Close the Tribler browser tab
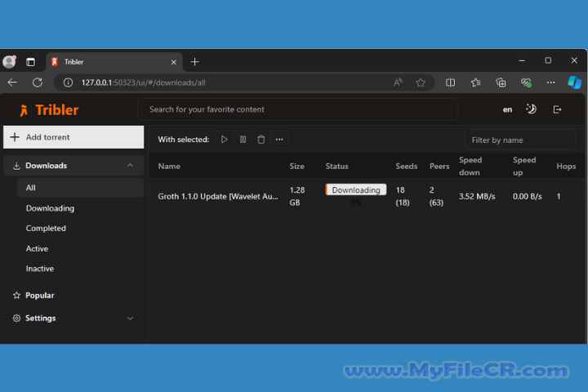Viewport: 588px width, 392px height. 174,62
